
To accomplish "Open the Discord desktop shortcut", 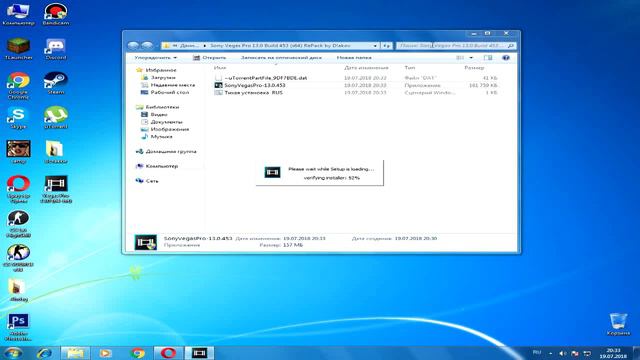I will 56,49.
